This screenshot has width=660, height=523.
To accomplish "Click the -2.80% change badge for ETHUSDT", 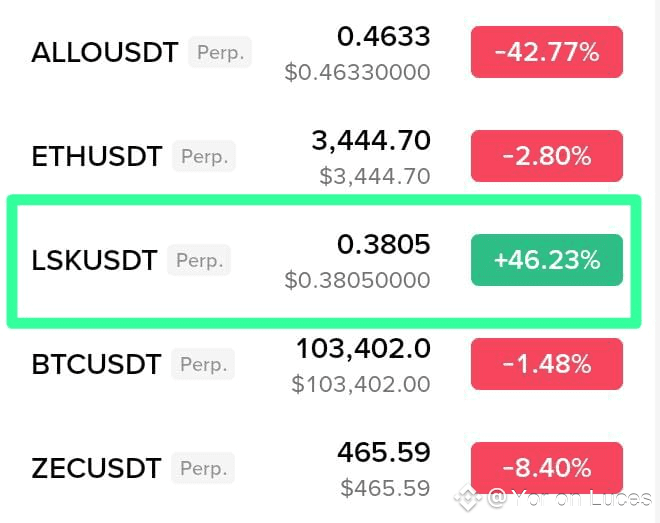I will tap(546, 156).
